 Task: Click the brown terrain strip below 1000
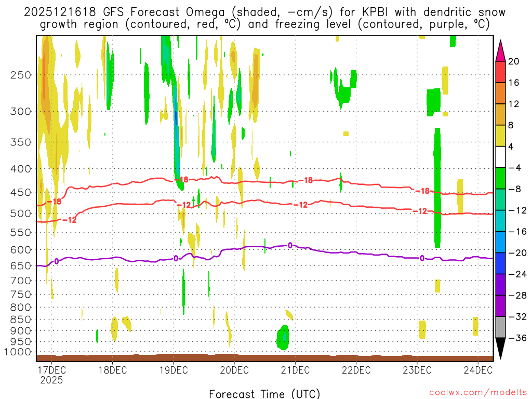pyautogui.click(x=264, y=358)
